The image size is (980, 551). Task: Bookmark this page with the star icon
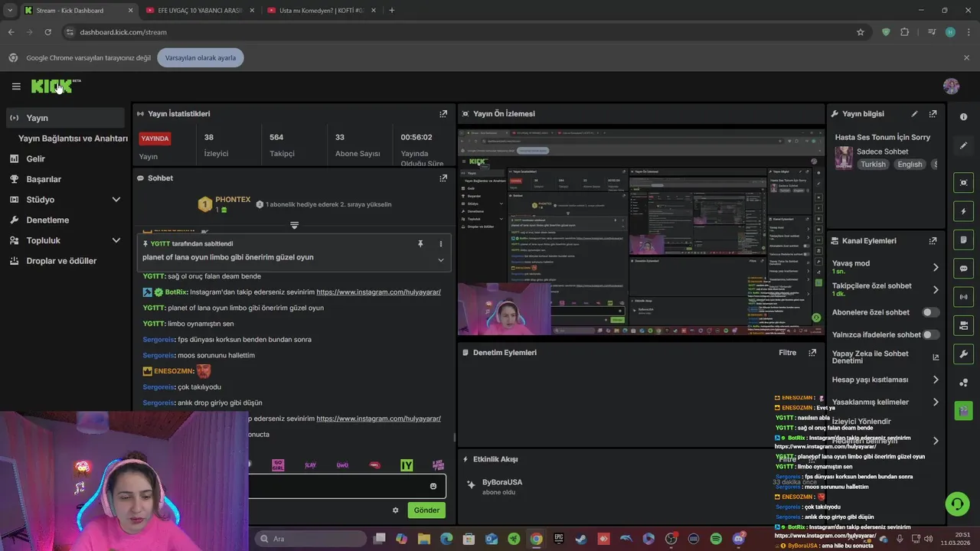point(861,32)
